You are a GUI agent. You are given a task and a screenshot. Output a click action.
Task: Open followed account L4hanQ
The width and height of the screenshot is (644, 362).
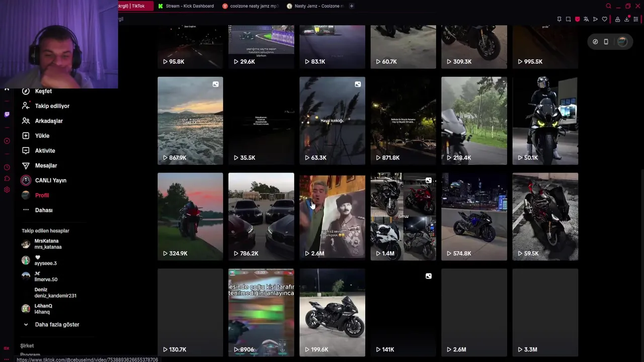tap(37, 309)
